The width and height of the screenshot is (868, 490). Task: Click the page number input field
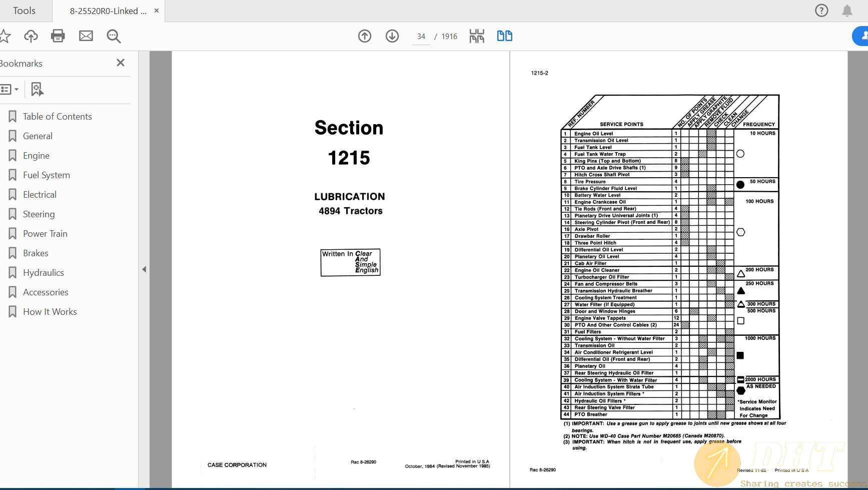click(421, 36)
